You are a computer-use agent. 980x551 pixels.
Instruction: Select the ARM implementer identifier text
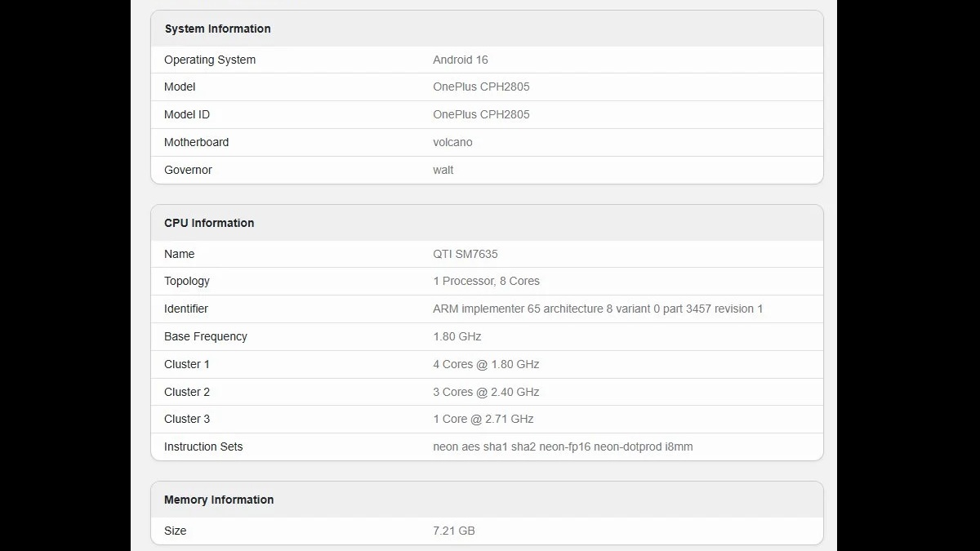click(x=598, y=309)
